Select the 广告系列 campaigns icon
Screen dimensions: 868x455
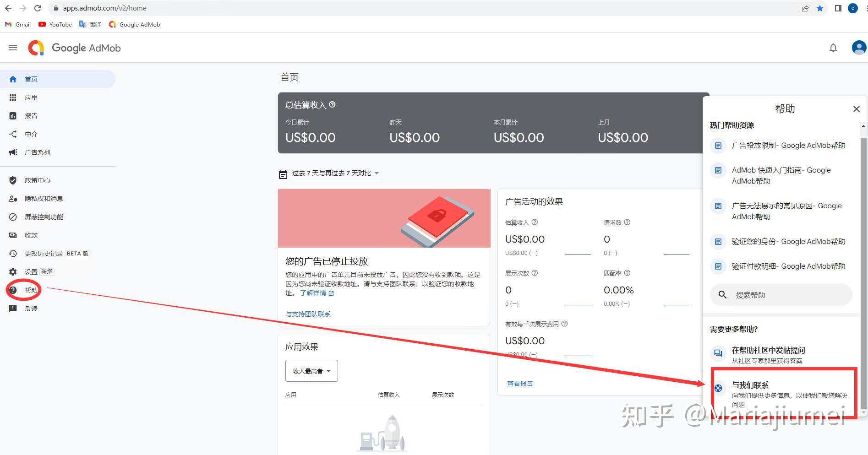(12, 152)
